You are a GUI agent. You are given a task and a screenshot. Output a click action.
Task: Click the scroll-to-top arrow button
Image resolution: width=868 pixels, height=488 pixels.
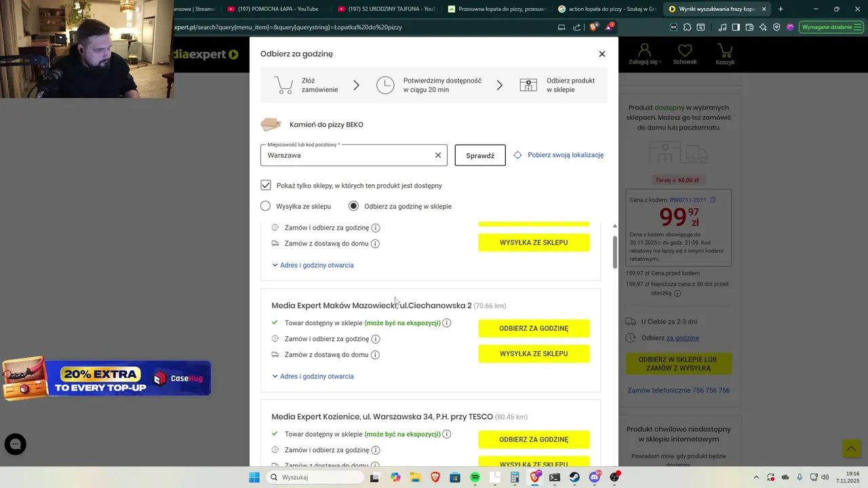coord(851,448)
